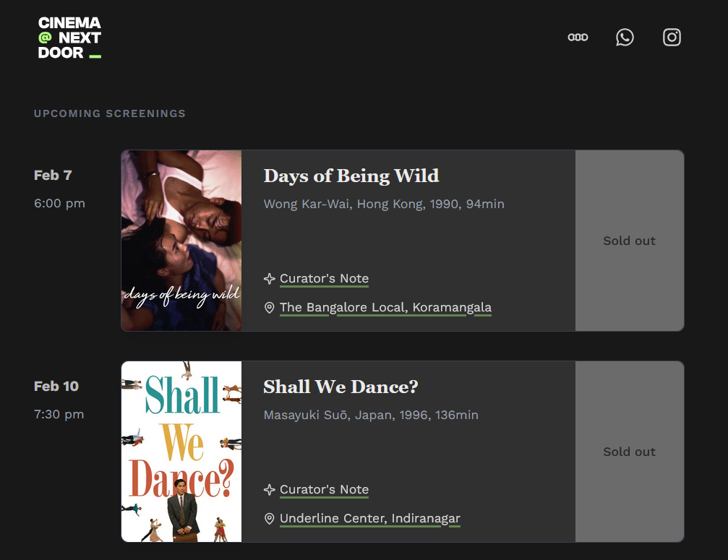This screenshot has height=560, width=728.
Task: Click the Feb 10 screening date
Action: pos(56,387)
